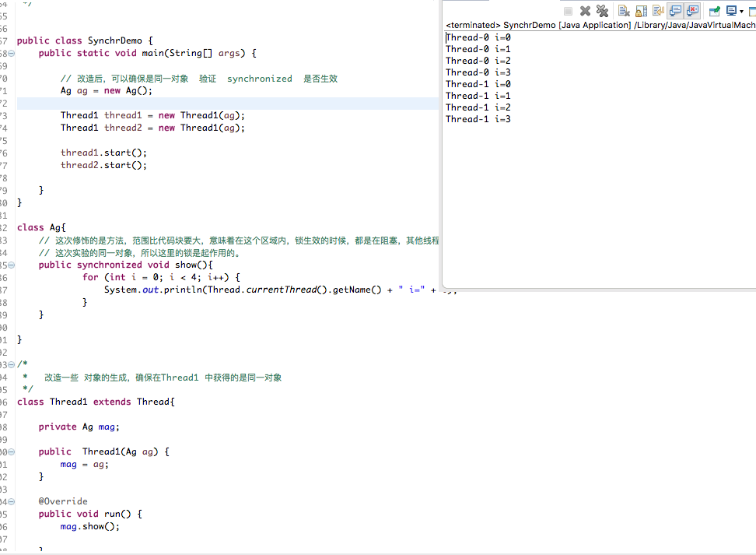Click the comment line mentioning Thread1 in the block comment
Image resolution: width=756 pixels, height=555 pixels.
(x=152, y=378)
